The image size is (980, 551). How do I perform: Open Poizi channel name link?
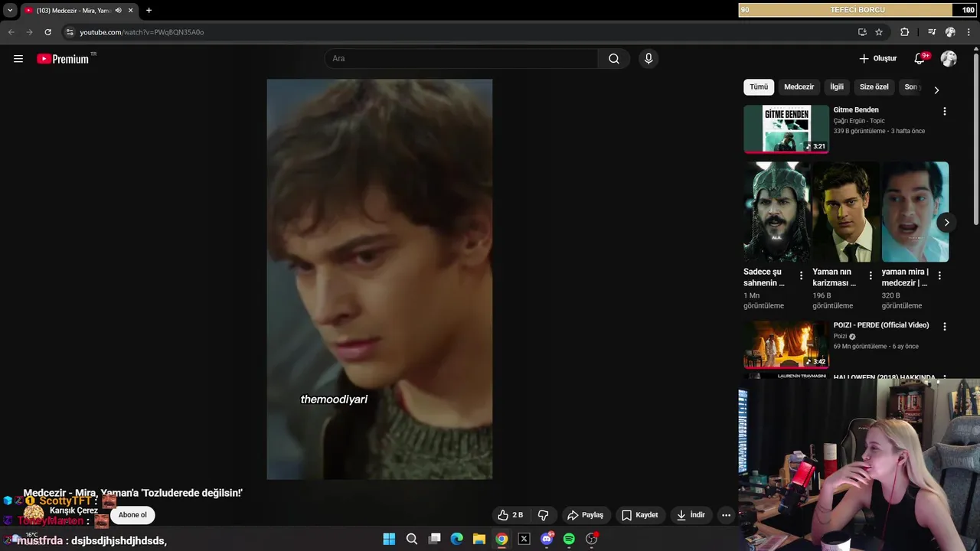(841, 337)
